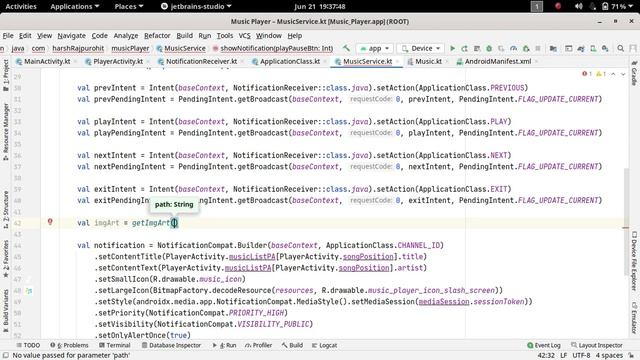640x360 pixels.
Task: Click the green Debug app bug icon
Action: (489, 48)
